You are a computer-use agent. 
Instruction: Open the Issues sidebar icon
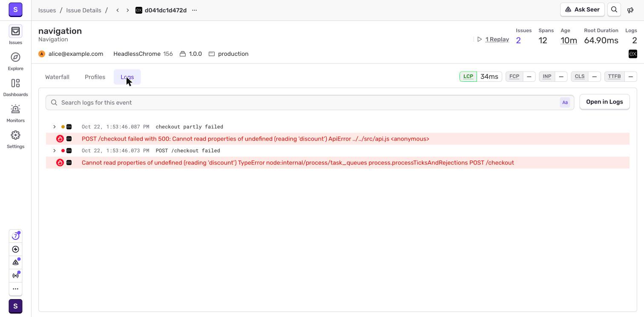15,31
